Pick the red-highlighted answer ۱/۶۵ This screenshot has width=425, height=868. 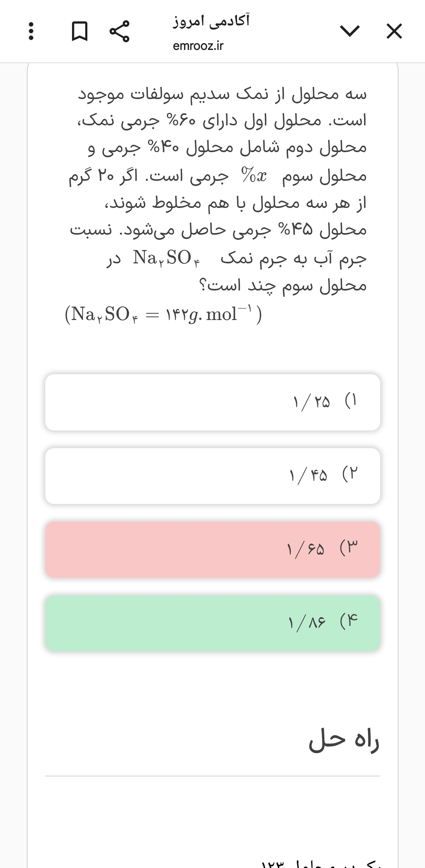213,550
